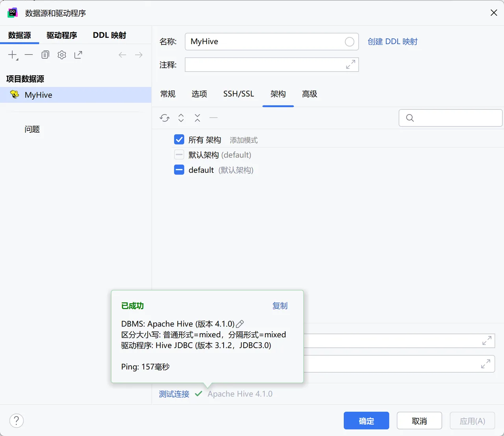Screen dimensions: 504x436
Task: Expand the first field beside the success popup
Action: (487, 341)
